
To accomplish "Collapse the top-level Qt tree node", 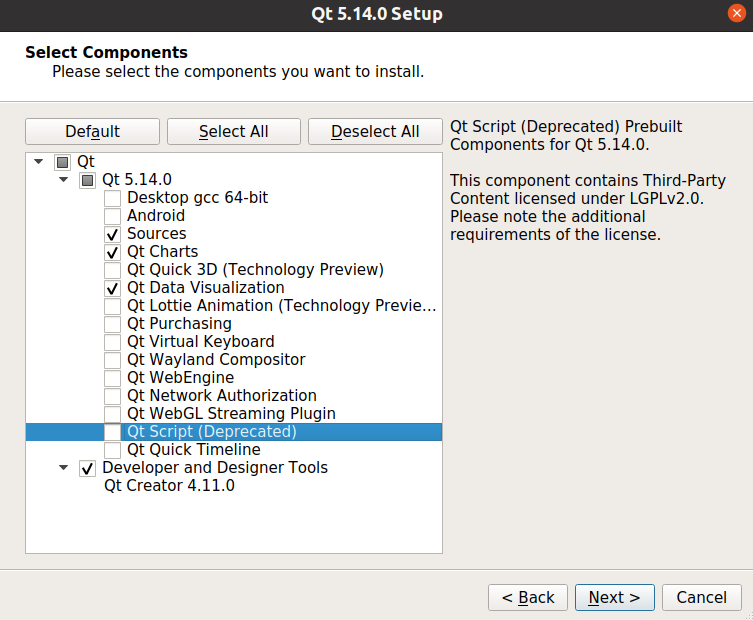I will 39,162.
